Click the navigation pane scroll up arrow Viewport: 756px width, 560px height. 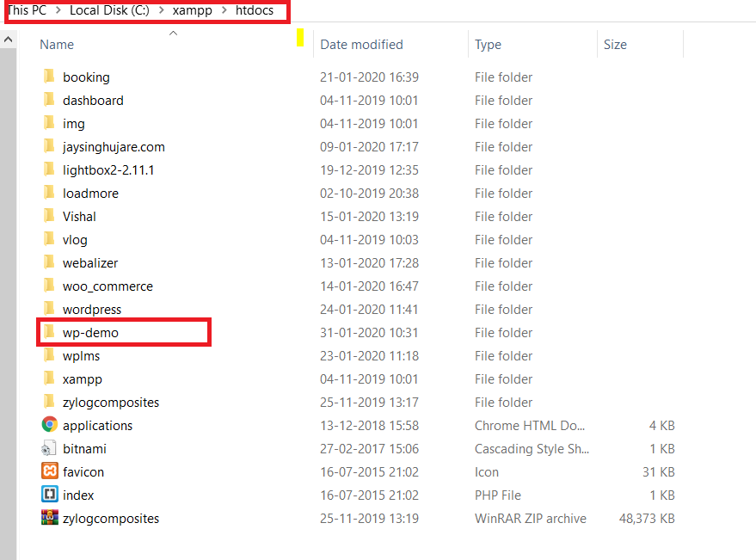9,39
